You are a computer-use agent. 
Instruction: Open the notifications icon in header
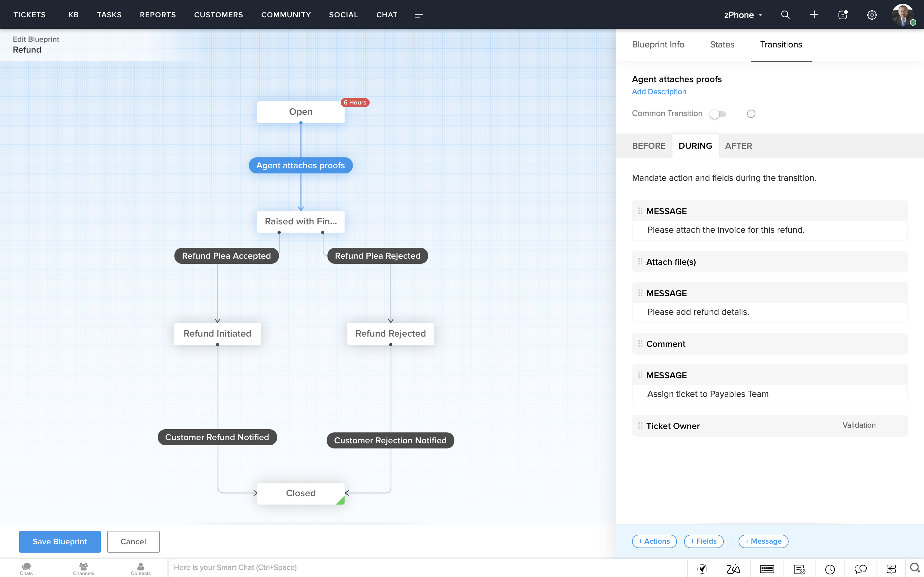843,15
